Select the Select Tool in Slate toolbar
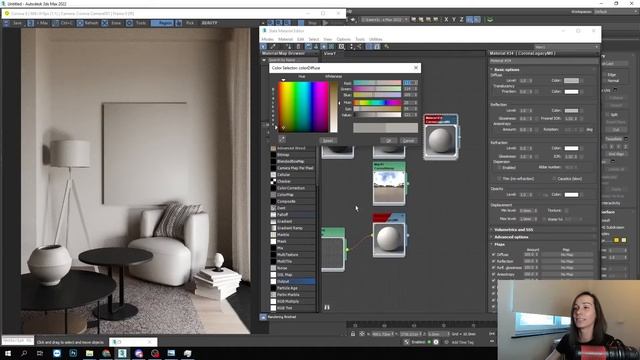Screen dimensions: 640x360 click(x=264, y=47)
